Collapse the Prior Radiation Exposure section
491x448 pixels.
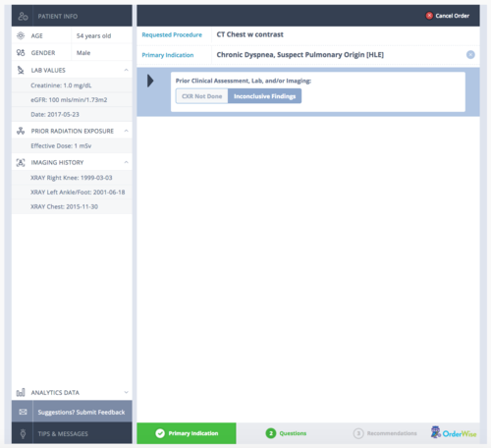point(126,131)
